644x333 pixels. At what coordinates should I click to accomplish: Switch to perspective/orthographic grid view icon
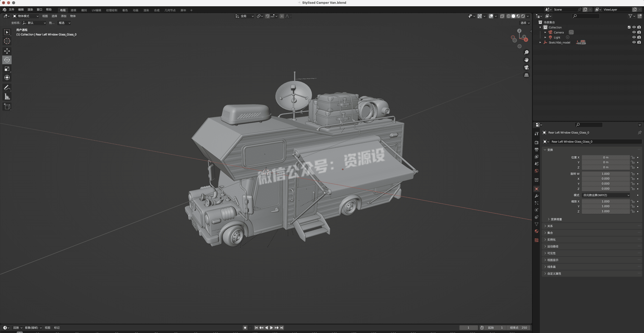(x=526, y=75)
